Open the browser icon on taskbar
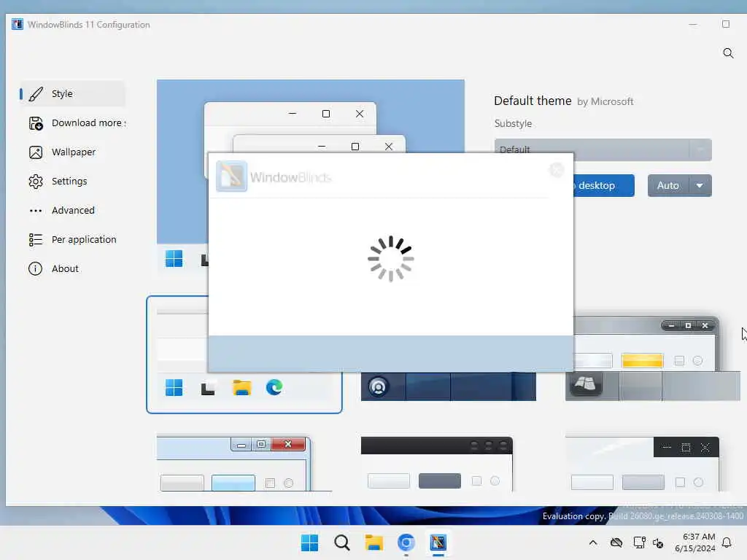 [406, 542]
